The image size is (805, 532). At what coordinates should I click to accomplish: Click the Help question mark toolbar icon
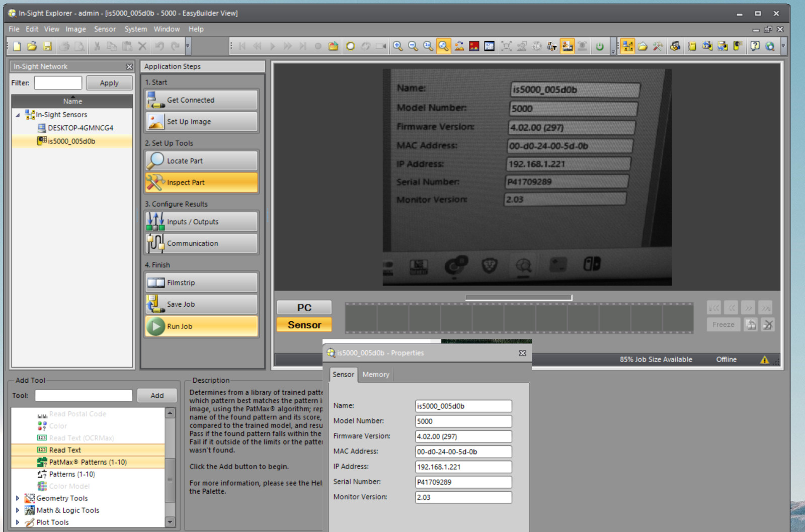pyautogui.click(x=755, y=46)
